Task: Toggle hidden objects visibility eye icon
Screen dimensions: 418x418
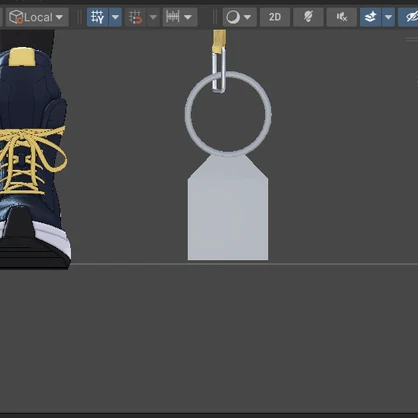Action: click(410, 17)
